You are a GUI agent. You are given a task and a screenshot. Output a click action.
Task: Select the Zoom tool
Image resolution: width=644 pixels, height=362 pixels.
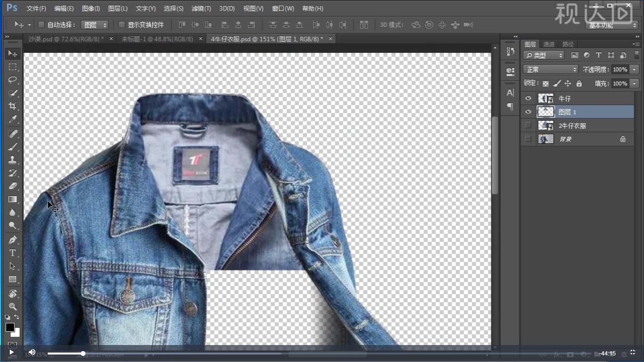tap(13, 307)
